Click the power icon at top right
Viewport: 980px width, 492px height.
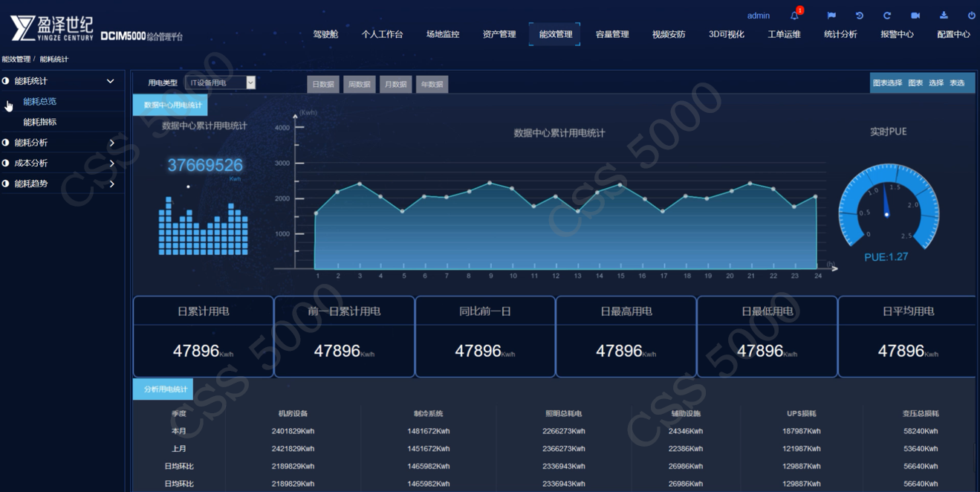pos(970,15)
